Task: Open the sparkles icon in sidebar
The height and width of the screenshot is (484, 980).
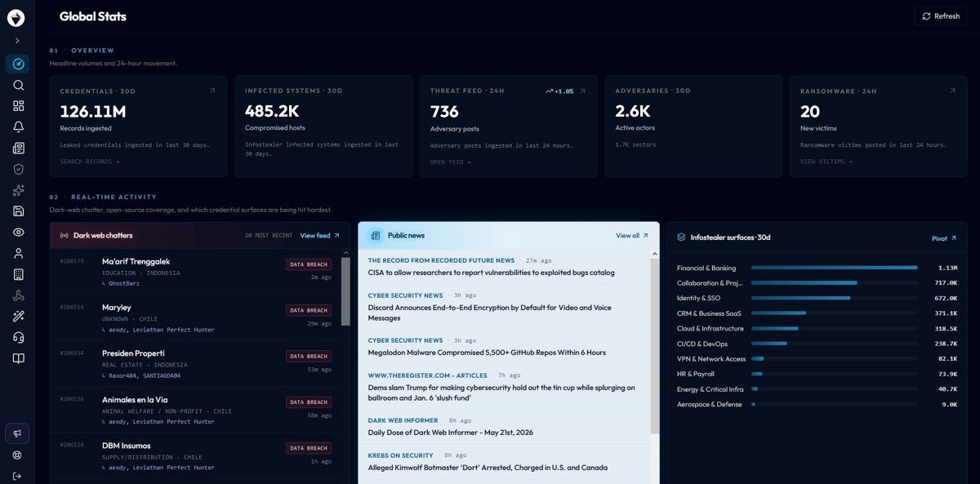Action: coord(18,190)
